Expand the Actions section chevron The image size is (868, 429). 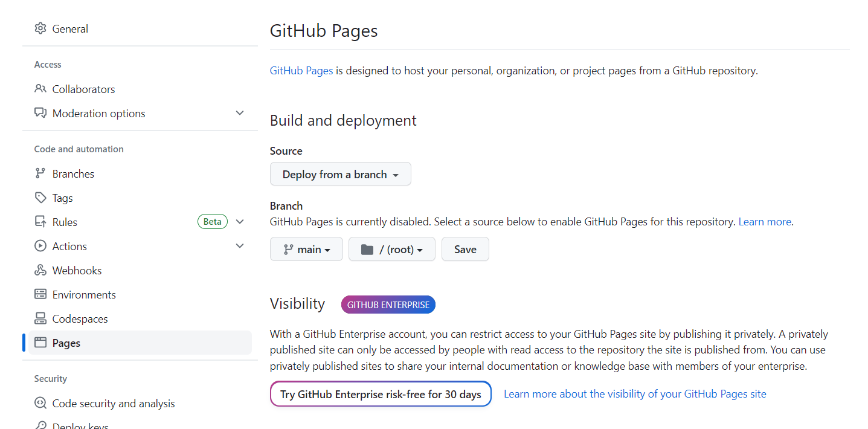(x=240, y=246)
